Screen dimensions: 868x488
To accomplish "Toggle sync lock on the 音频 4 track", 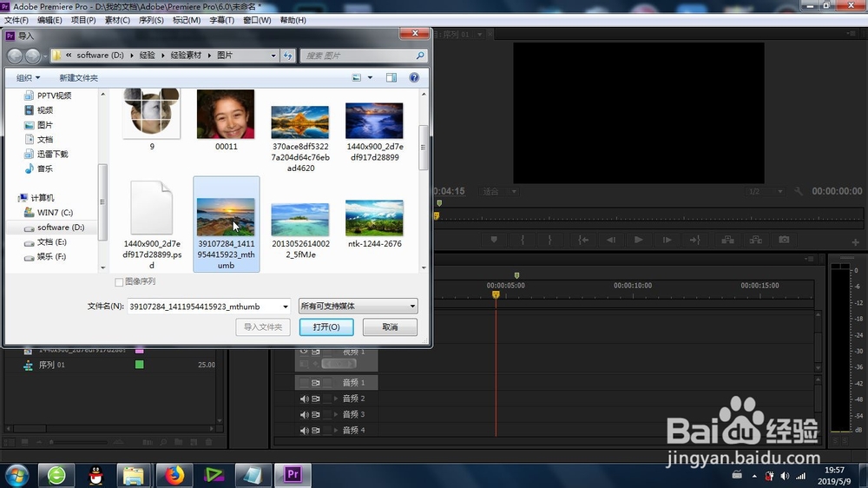I will tap(316, 431).
